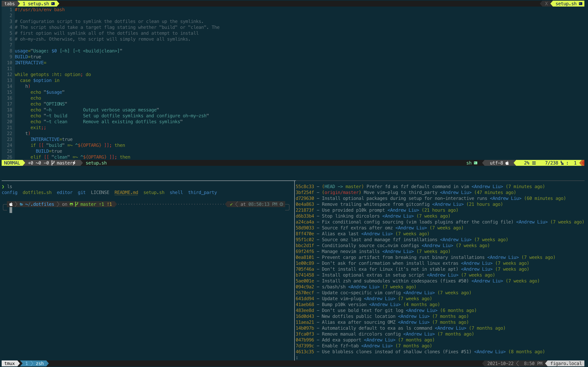Viewport: 588px width, 367px height.
Task: Click the 'tabs' label in the tabline
Action: (x=10, y=4)
